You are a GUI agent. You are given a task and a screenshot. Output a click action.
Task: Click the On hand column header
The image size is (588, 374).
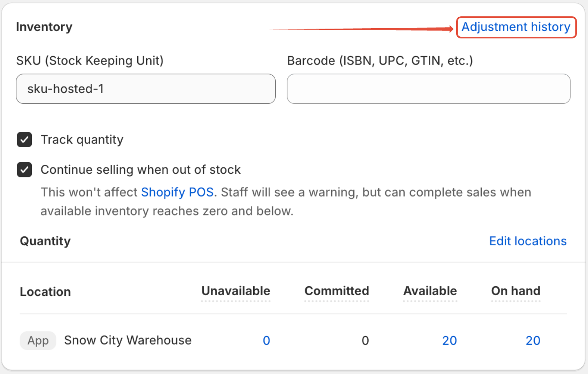point(515,291)
